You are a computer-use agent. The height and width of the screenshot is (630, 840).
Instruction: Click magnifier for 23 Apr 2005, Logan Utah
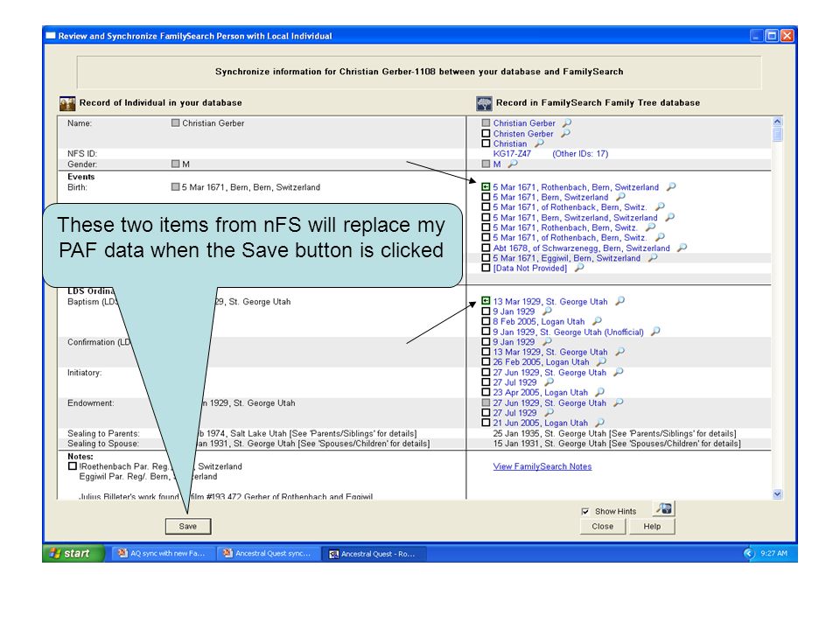pyautogui.click(x=600, y=392)
